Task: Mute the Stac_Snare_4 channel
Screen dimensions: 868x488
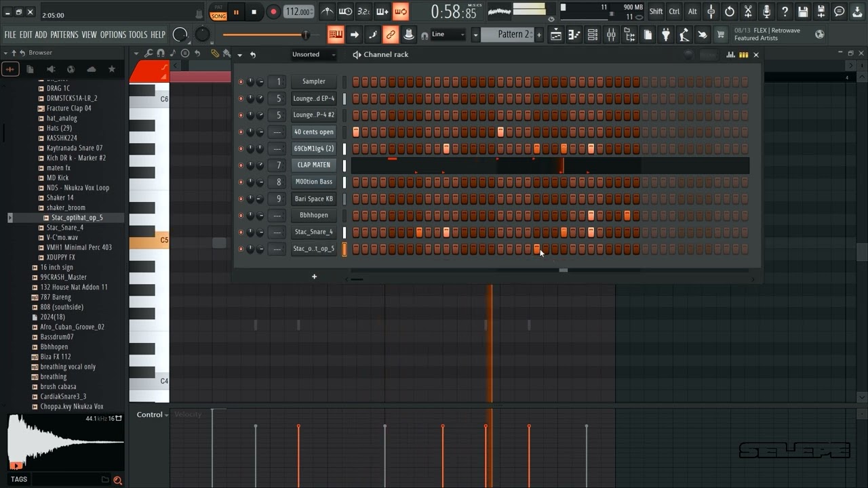Action: [x=240, y=232]
